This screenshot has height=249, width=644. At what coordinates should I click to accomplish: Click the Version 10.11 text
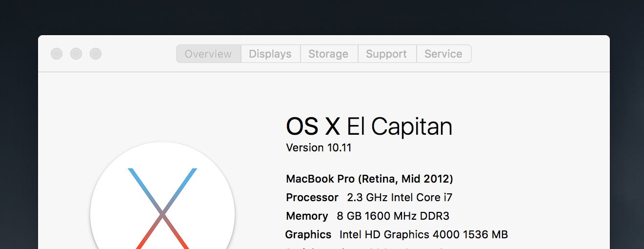coord(319,147)
